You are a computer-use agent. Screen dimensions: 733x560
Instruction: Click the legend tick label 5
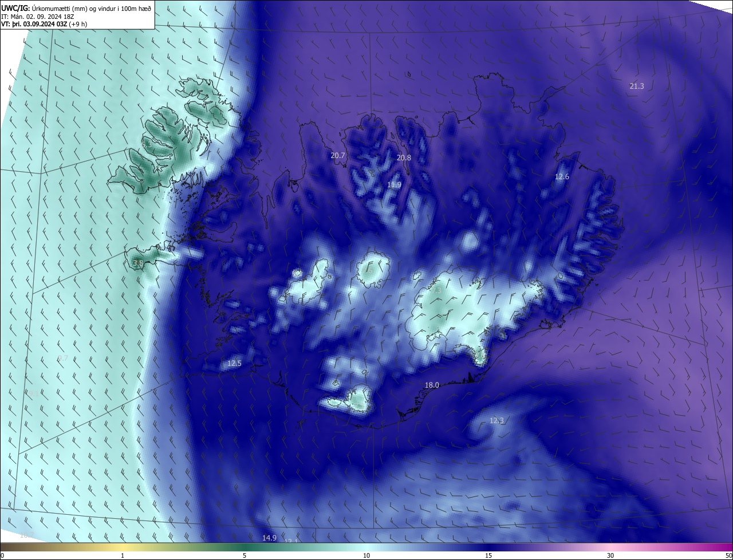245,555
